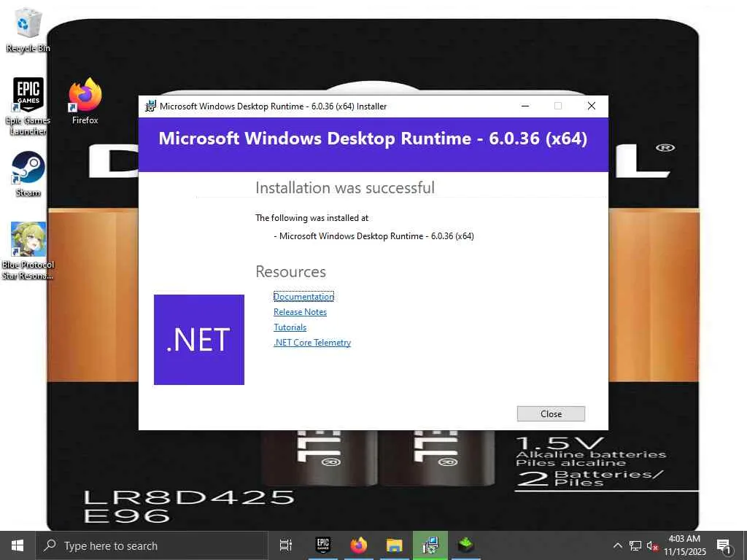747x560 pixels.
Task: Close the installer window with X
Action: (591, 106)
